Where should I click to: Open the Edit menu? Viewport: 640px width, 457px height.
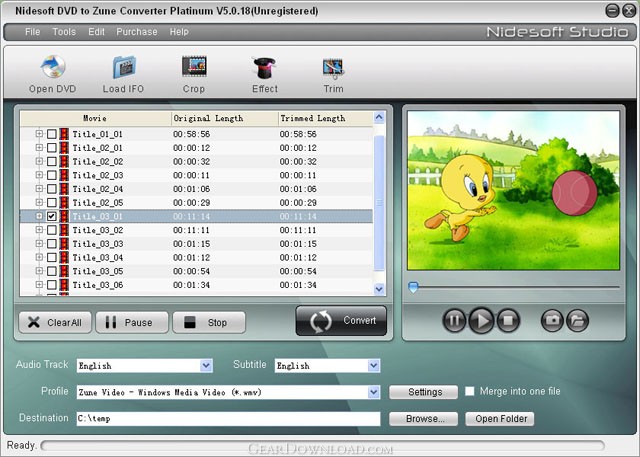point(96,32)
